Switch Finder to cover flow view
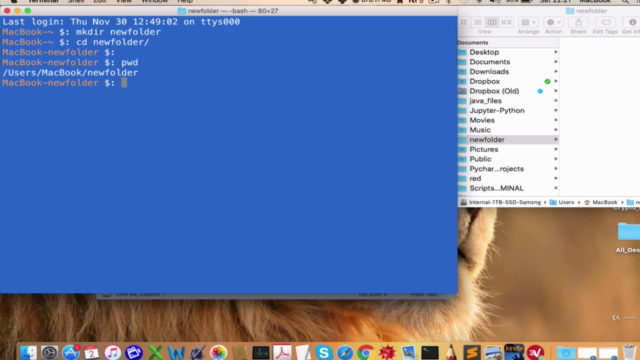This screenshot has height=360, width=640. (506, 22)
